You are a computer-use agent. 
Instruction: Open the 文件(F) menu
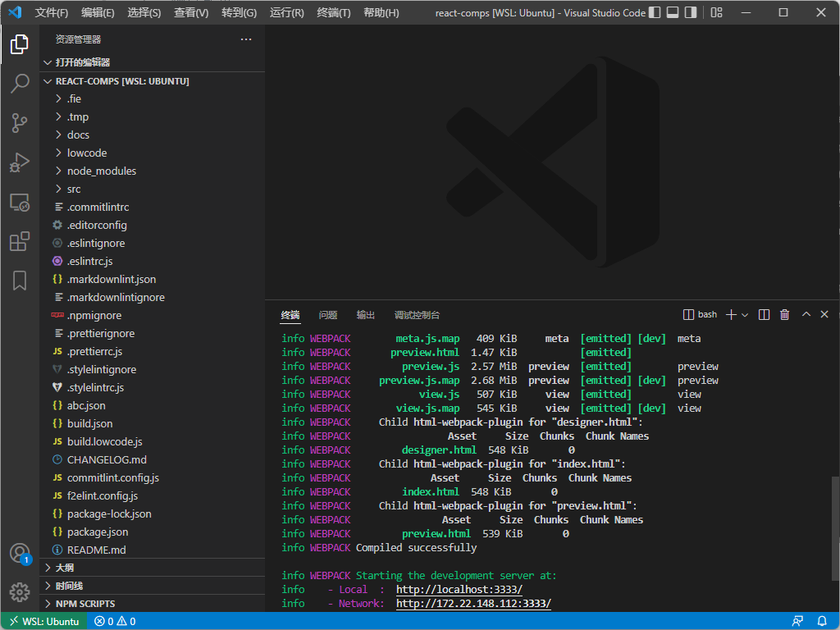(52, 12)
